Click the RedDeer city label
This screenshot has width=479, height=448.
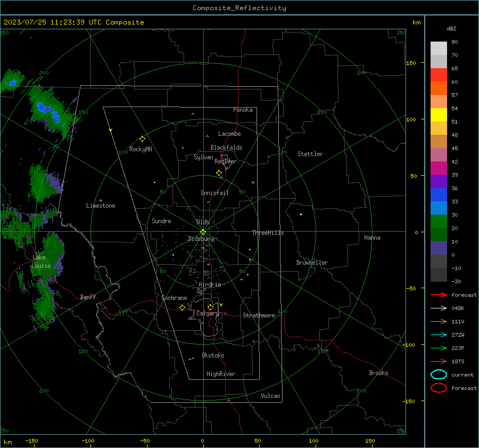pos(226,161)
